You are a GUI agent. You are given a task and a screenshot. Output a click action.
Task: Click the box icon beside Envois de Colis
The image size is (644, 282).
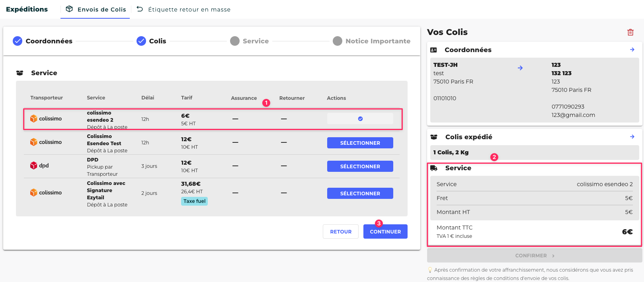(x=69, y=9)
